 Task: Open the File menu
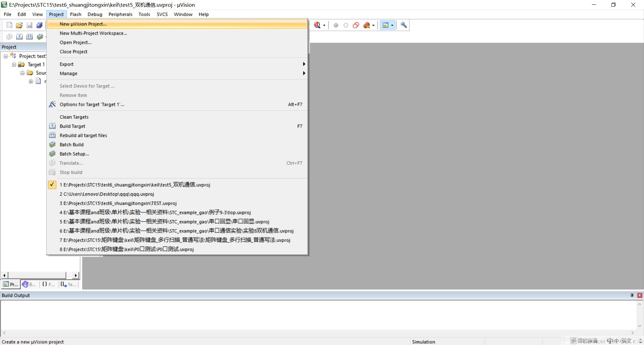point(7,14)
